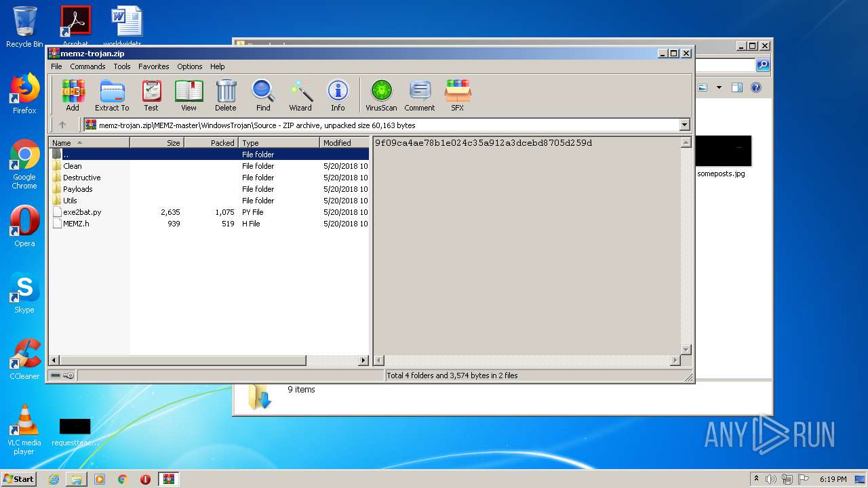Sort file list by Name column
The width and height of the screenshot is (868, 488).
[x=89, y=142]
